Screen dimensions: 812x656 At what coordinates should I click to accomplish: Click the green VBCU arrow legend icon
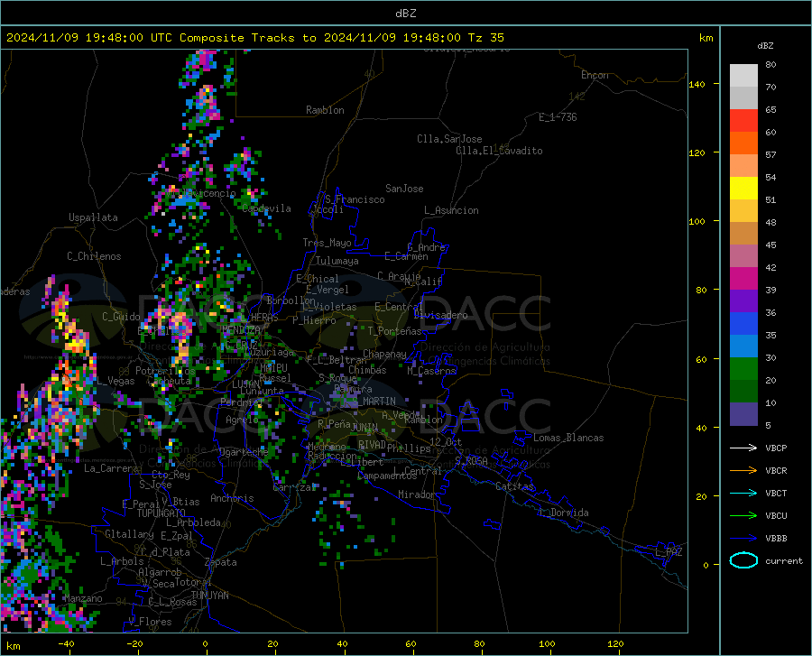(x=743, y=516)
